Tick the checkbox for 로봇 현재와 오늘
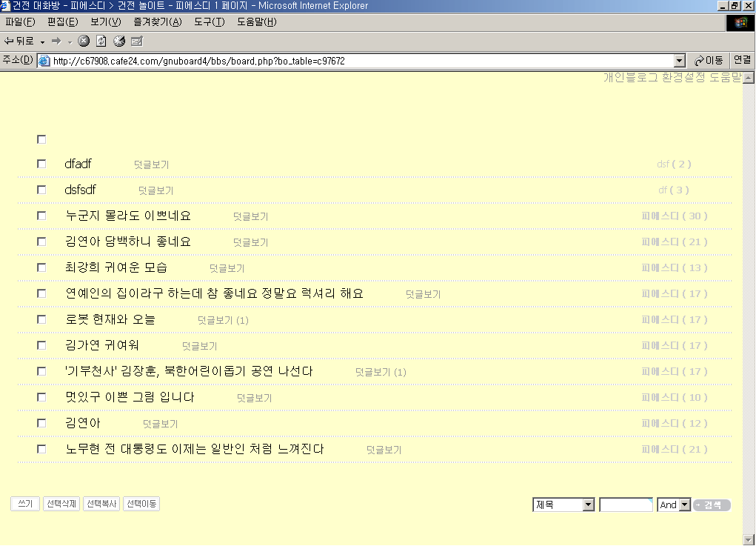 click(x=41, y=319)
